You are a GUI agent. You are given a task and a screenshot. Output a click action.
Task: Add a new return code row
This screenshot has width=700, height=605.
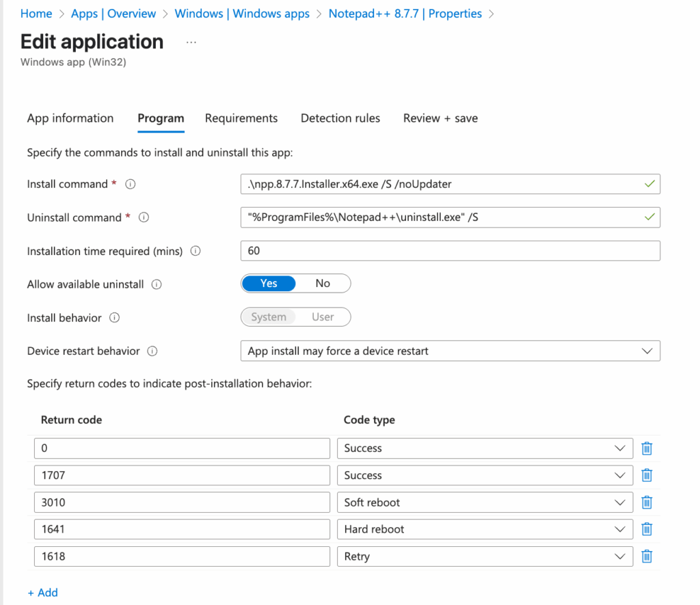42,592
